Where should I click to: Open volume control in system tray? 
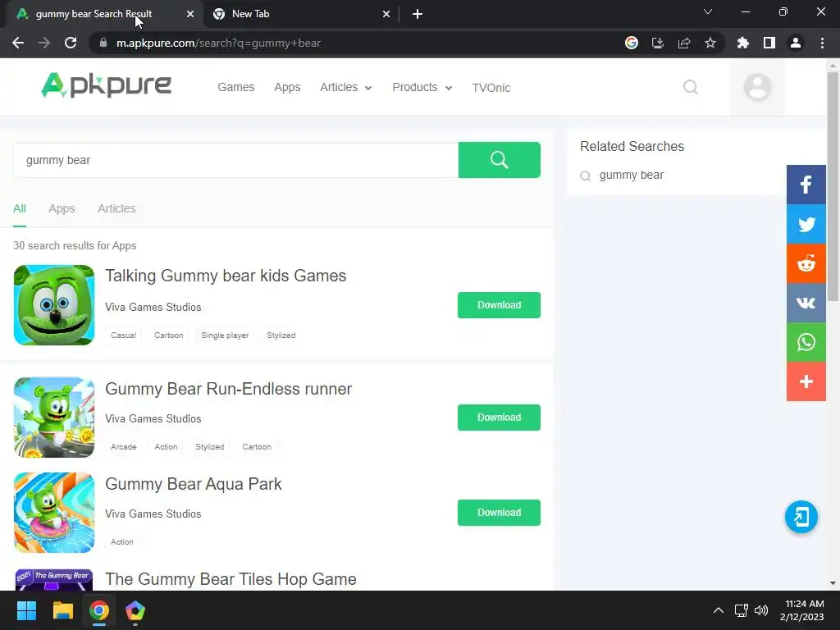pyautogui.click(x=761, y=610)
